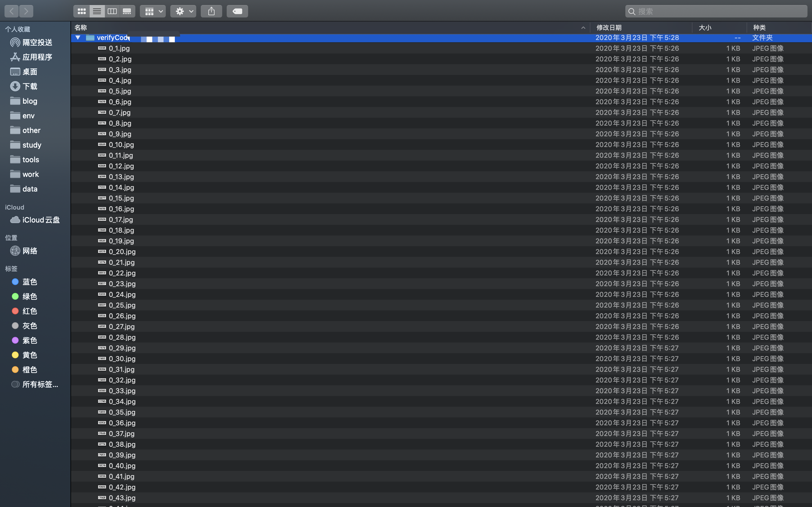Image resolution: width=812 pixels, height=507 pixels.
Task: Select file 0_10.jpg
Action: point(121,145)
